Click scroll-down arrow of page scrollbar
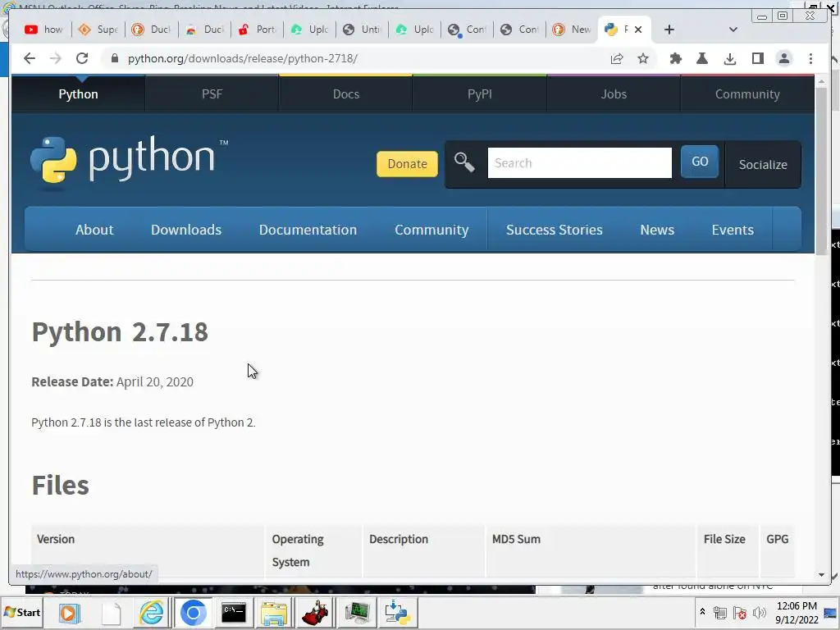Viewport: 840px width, 630px height. (821, 575)
